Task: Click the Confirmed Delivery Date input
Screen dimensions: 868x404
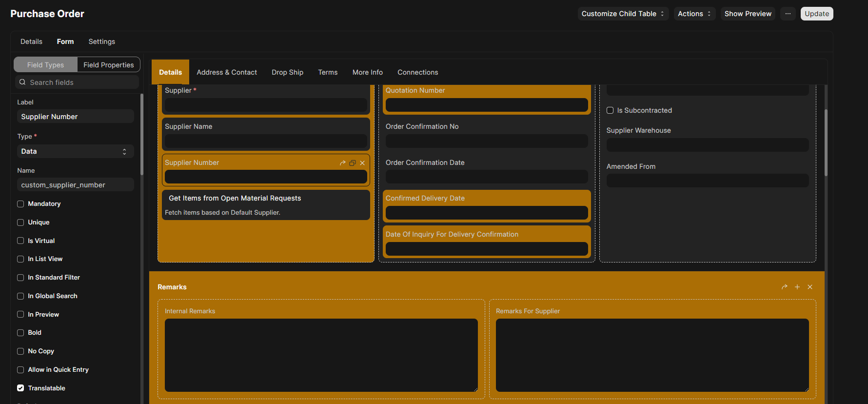Action: (487, 213)
